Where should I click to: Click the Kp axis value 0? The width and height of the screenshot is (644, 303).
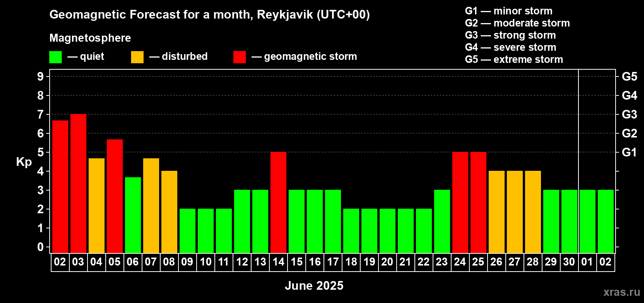pos(41,247)
